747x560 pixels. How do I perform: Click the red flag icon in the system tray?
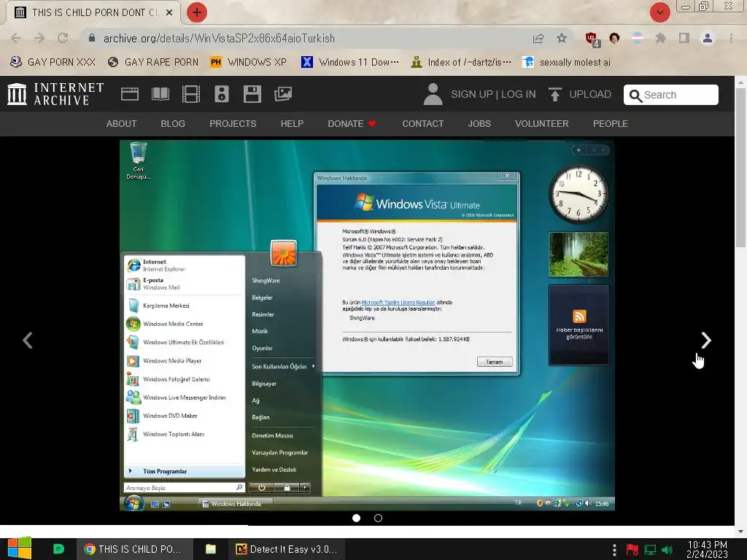click(x=632, y=550)
